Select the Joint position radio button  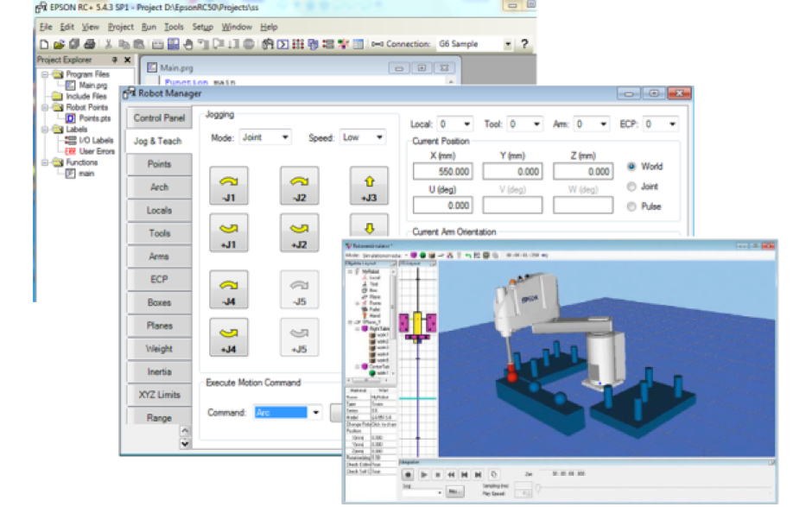[x=631, y=187]
